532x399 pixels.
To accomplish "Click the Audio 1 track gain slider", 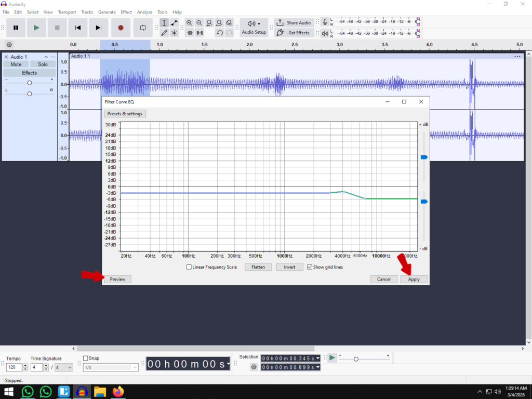I will pyautogui.click(x=30, y=83).
